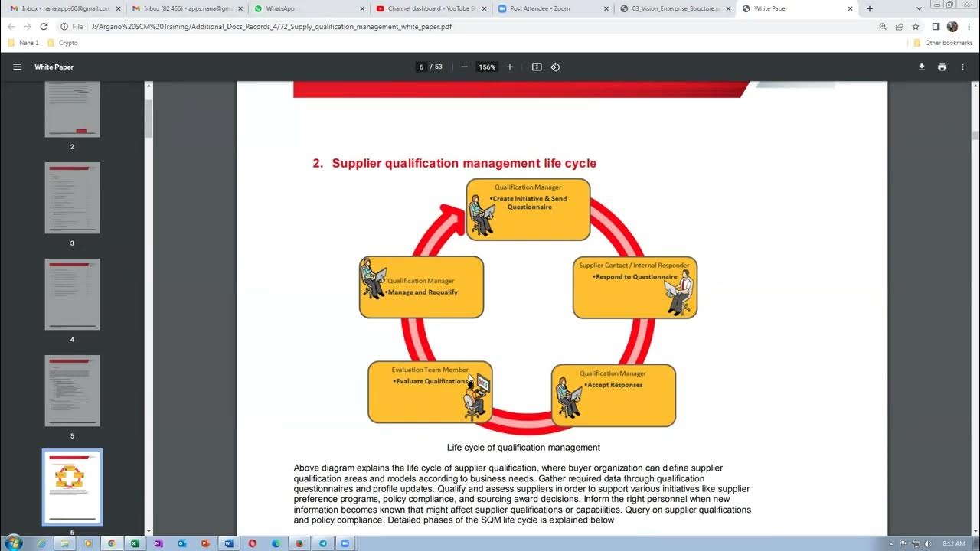Click the 'Create Initiative & Send Questionnaire' box

click(x=528, y=210)
